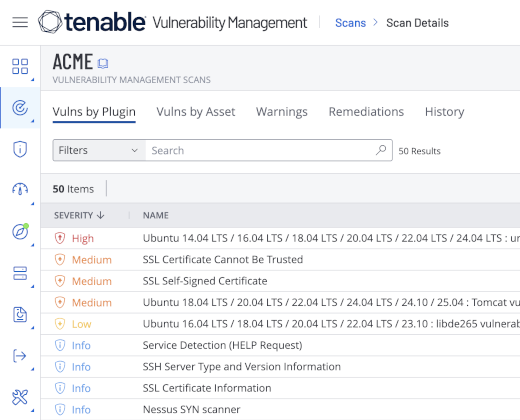
Task: Open the server assets icon in sidebar
Action: (20, 273)
